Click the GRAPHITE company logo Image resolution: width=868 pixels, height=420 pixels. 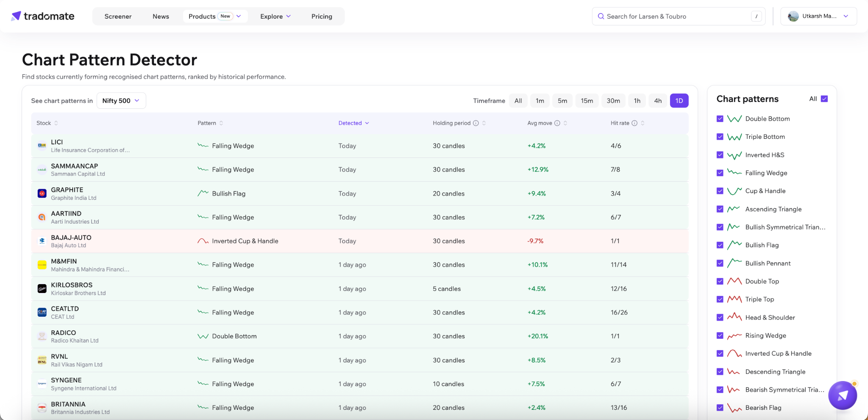click(x=42, y=193)
